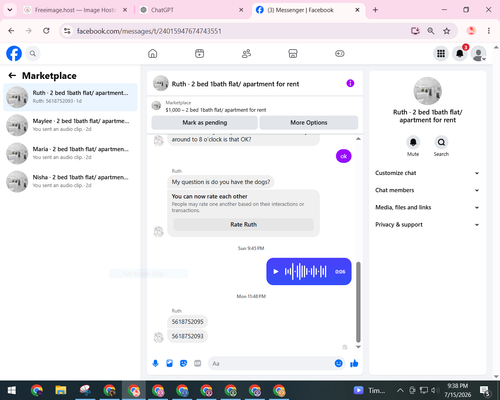Click the chat message scrollbar thumb
Viewport: 500px width, 400px height.
click(x=358, y=302)
